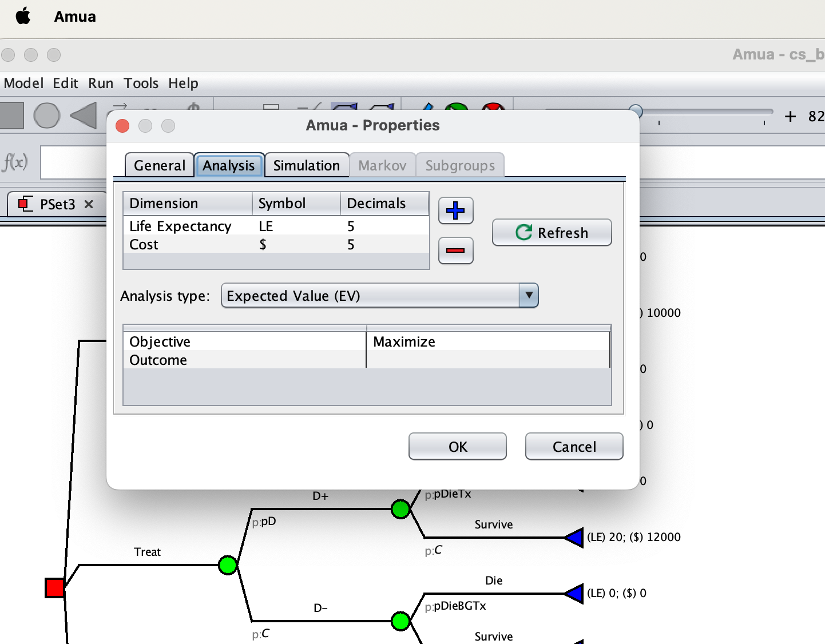
Task: Open the Run menu
Action: (x=101, y=84)
